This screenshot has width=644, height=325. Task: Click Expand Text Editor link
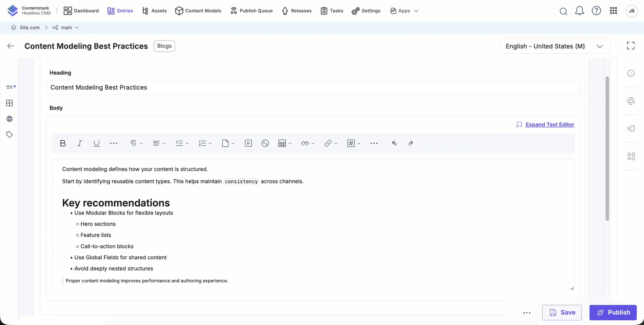(x=549, y=125)
